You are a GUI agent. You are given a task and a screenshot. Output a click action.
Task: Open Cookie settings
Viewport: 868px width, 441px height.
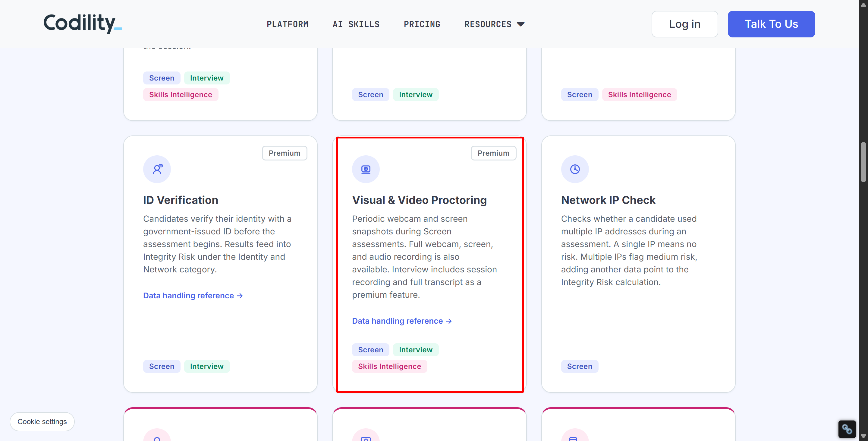pyautogui.click(x=42, y=421)
